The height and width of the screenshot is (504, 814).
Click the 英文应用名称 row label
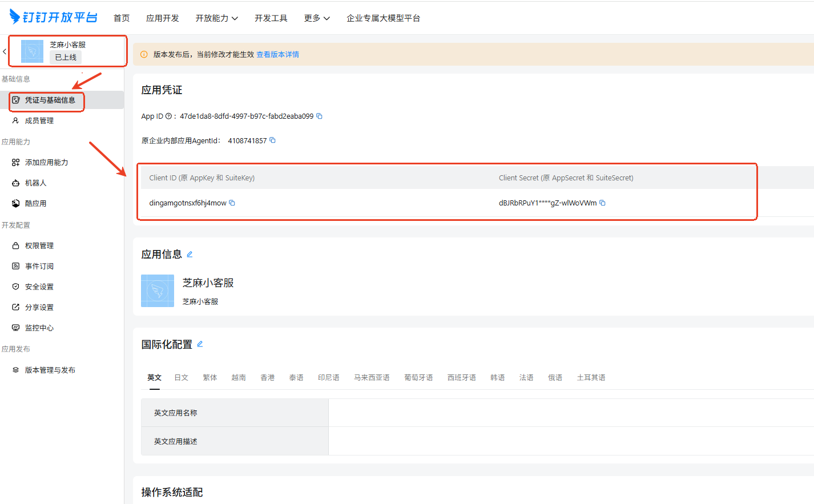click(x=176, y=413)
